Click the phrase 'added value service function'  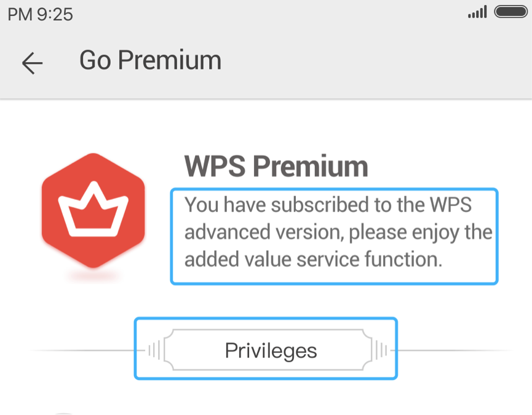313,259
